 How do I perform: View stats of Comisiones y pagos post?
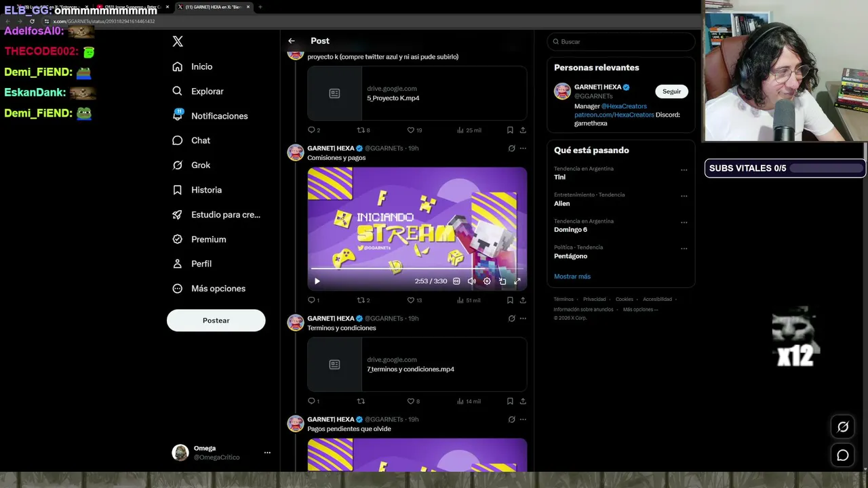(x=469, y=300)
